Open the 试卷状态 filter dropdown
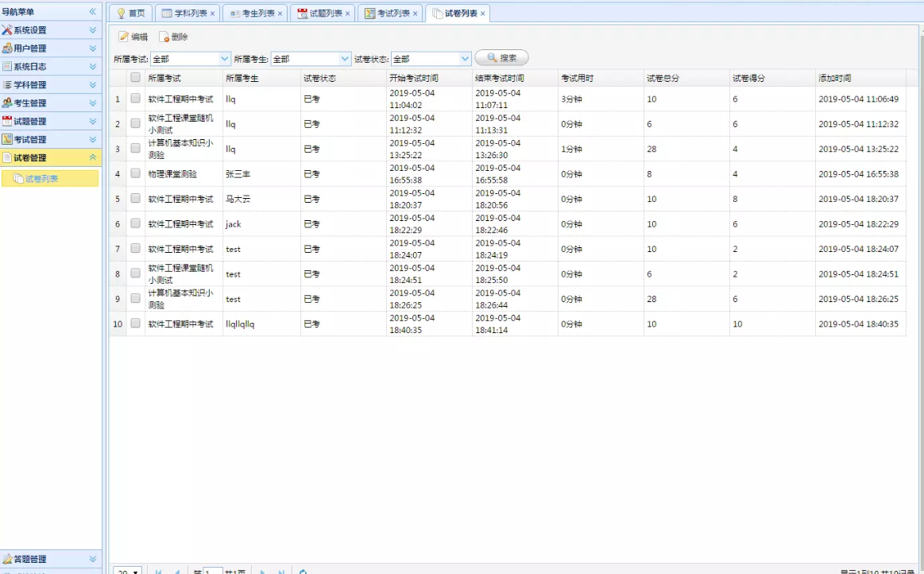The height and width of the screenshot is (574, 924). 465,58
